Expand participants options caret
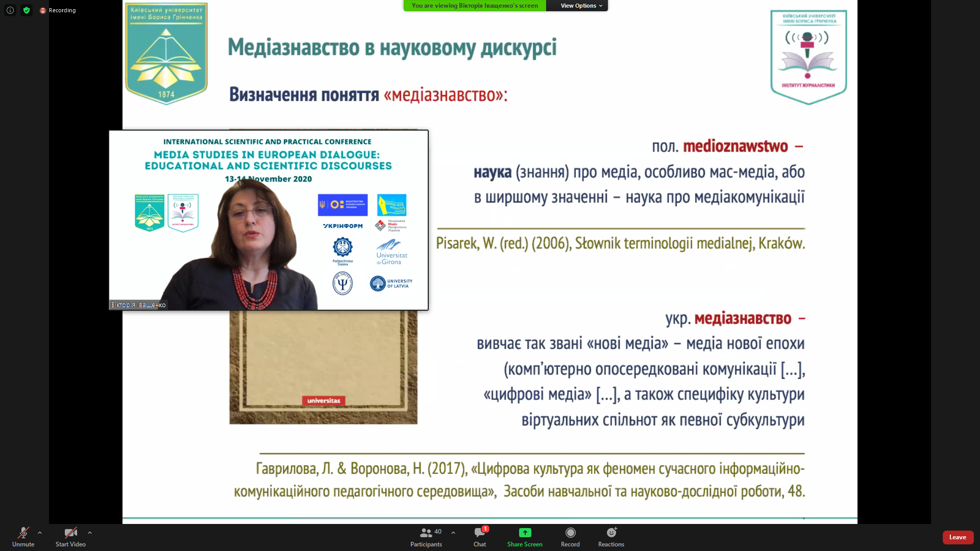The width and height of the screenshot is (980, 551). [x=453, y=533]
